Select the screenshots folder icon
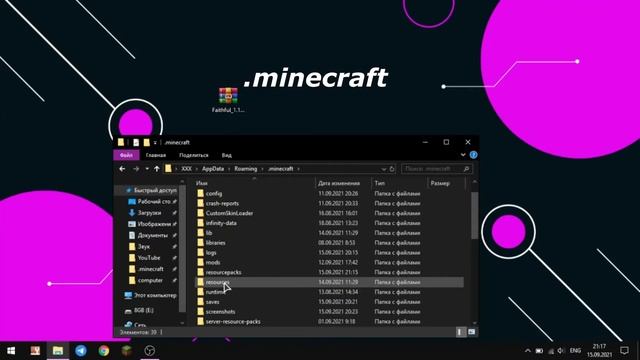 click(x=200, y=311)
